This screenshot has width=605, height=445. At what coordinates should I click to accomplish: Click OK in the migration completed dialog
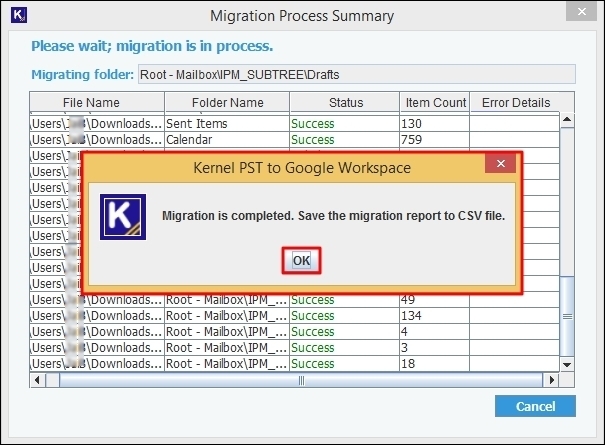[301, 261]
